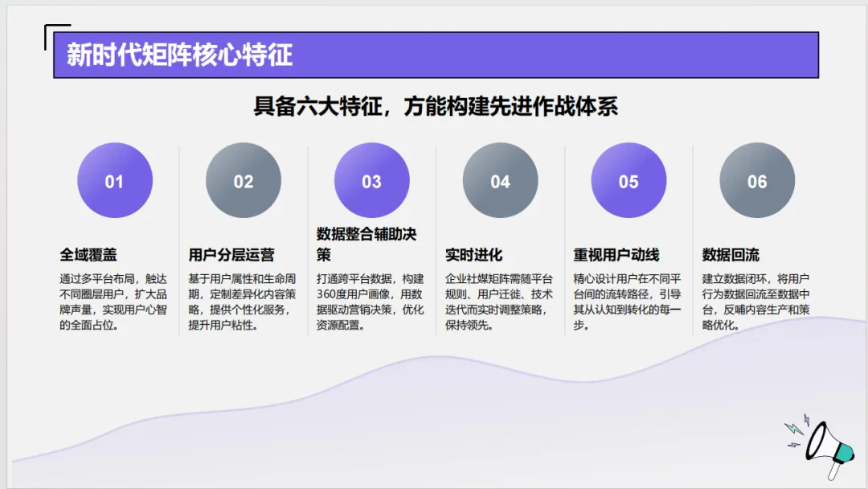The width and height of the screenshot is (868, 489).
Task: Select the heading 用户分层运营
Action: coord(231,255)
